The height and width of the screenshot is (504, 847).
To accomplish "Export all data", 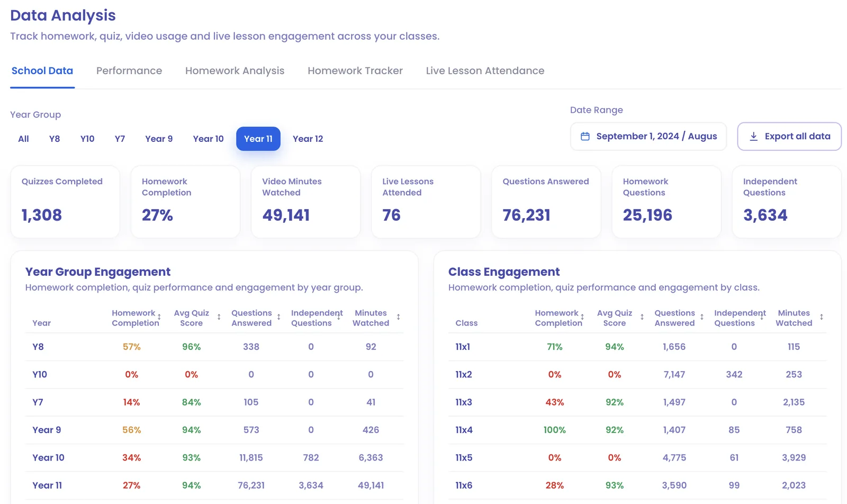I will pyautogui.click(x=789, y=137).
